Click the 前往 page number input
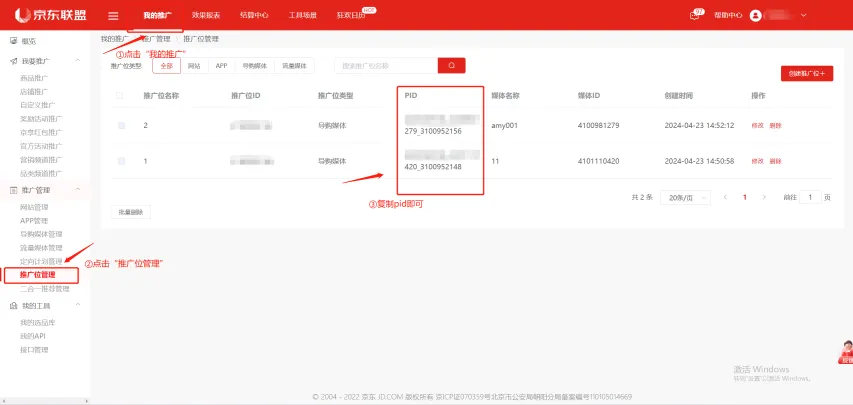This screenshot has width=853, height=405. [811, 197]
